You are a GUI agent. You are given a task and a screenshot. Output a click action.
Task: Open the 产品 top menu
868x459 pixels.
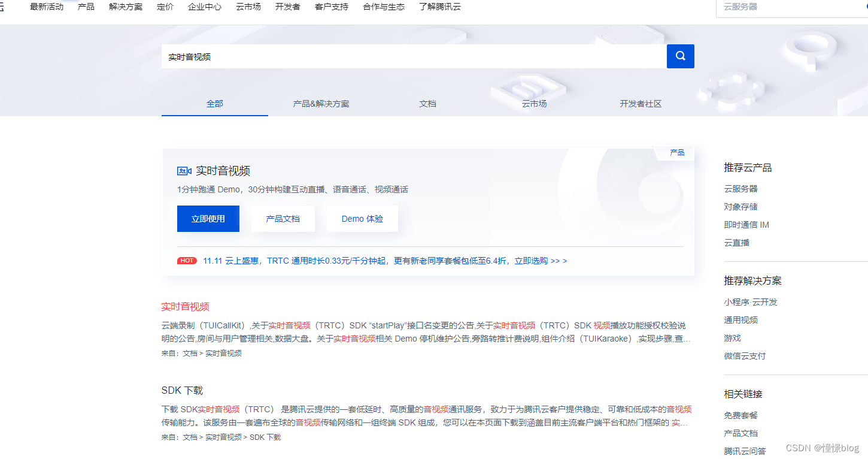point(86,7)
